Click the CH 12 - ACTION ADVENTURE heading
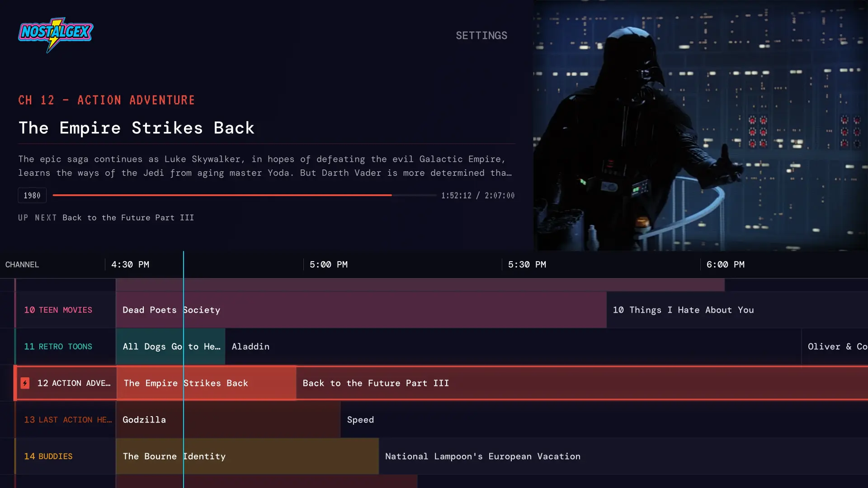Screen dimensions: 868x488 pos(106,100)
